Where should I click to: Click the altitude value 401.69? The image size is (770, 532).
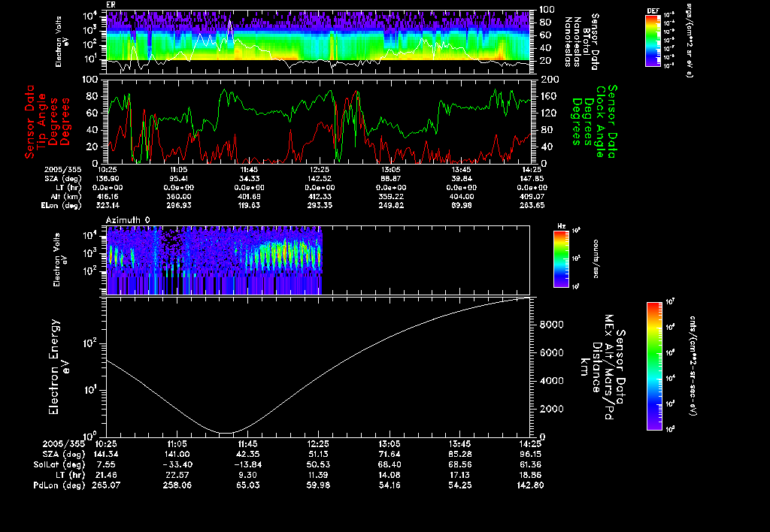click(250, 196)
